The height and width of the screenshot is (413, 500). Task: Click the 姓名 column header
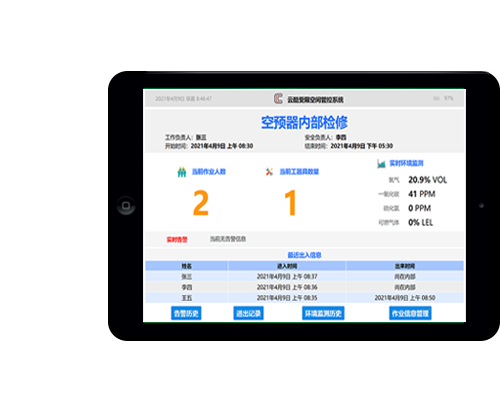[187, 266]
